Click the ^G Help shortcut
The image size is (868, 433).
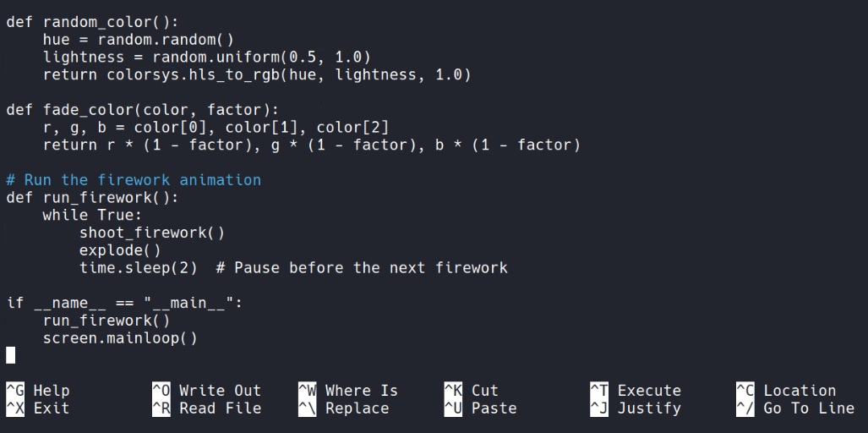pos(38,391)
